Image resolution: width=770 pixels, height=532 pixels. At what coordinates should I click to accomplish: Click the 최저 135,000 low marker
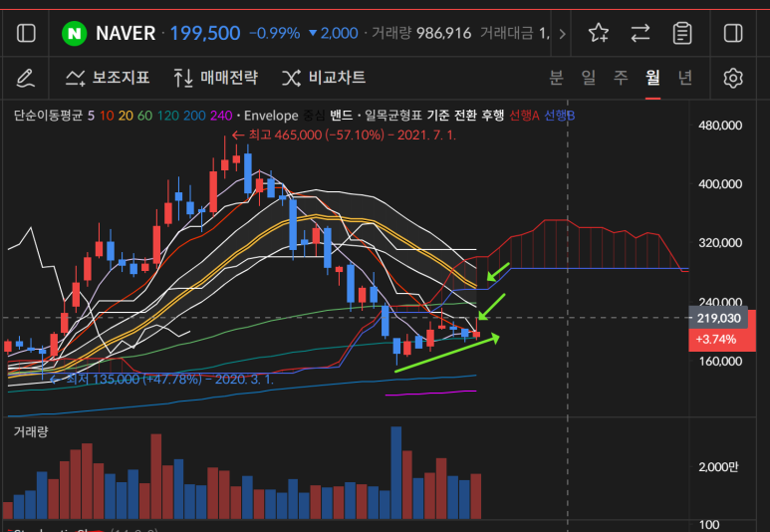pyautogui.click(x=161, y=380)
